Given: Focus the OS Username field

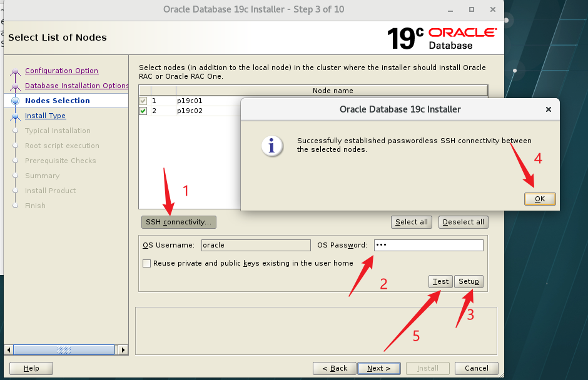Looking at the screenshot, I should (x=256, y=245).
